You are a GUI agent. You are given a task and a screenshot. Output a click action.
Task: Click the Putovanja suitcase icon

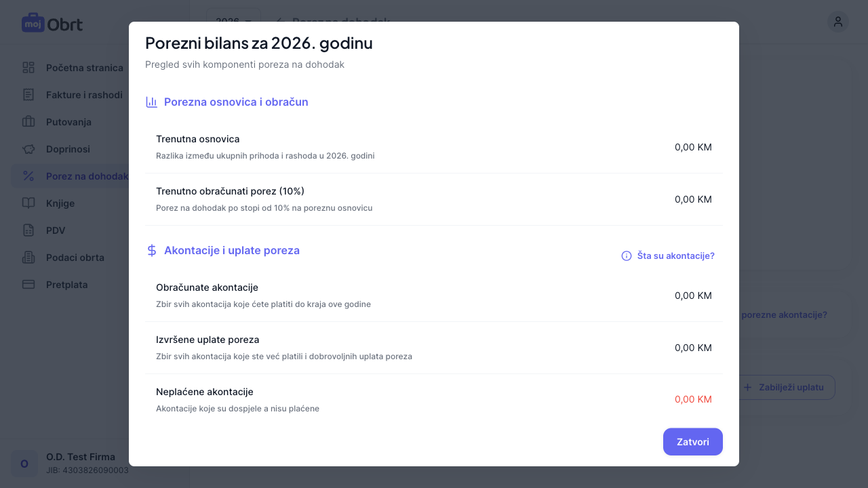[28, 122]
